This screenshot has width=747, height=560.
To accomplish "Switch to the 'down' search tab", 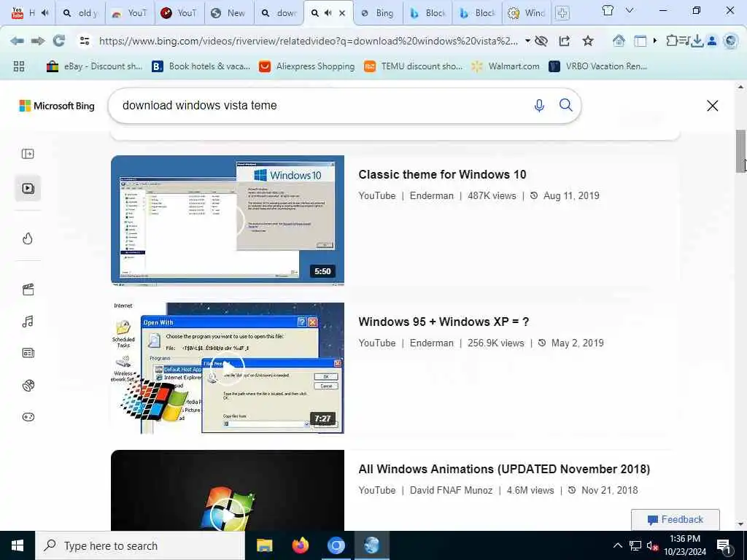I will coord(279,13).
